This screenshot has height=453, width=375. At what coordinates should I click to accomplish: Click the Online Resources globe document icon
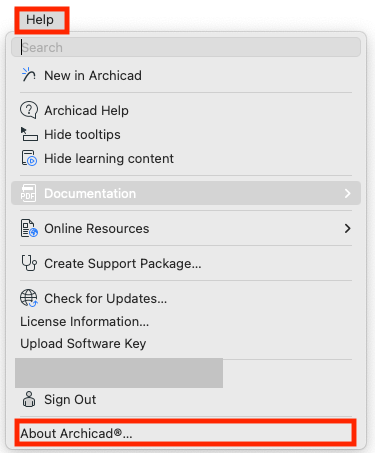(x=29, y=228)
